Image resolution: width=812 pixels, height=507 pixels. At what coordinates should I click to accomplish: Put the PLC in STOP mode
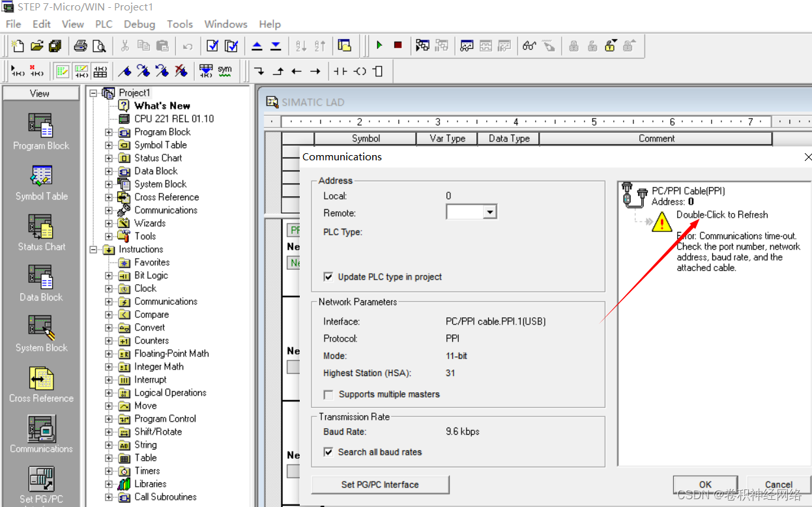pyautogui.click(x=398, y=46)
